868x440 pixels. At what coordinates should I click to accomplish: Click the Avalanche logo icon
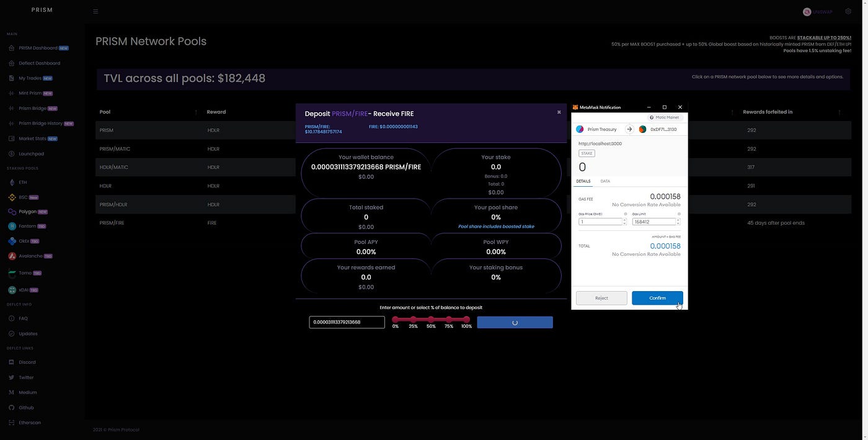point(12,256)
